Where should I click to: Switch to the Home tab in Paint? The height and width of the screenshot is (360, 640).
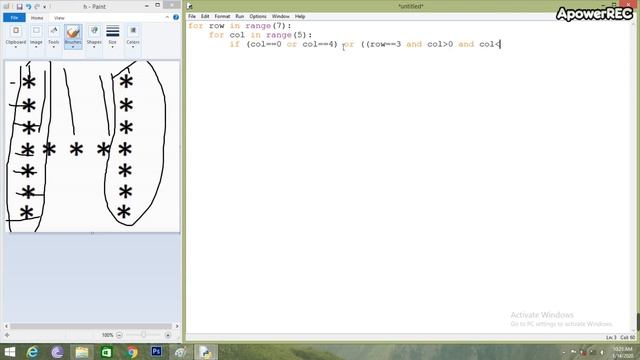pos(37,18)
